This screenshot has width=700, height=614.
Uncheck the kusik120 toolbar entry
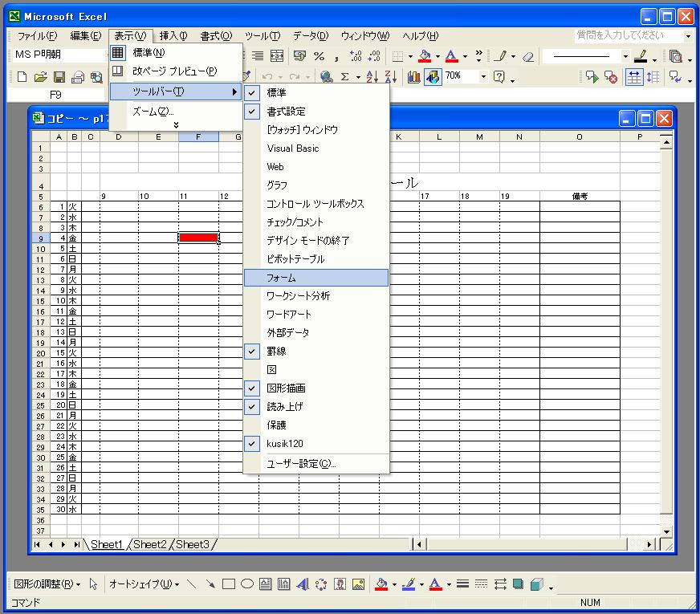pos(316,444)
